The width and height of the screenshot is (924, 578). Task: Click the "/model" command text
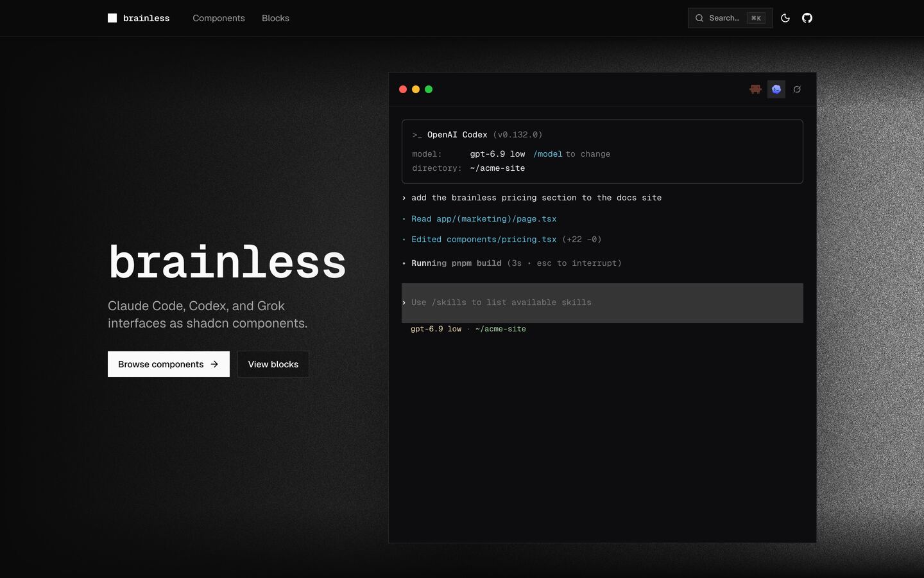(x=547, y=154)
